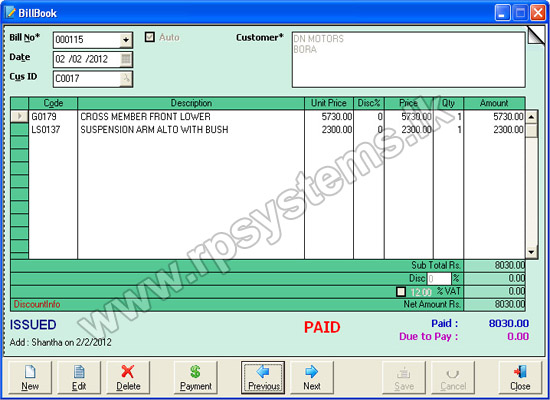Image resolution: width=550 pixels, height=400 pixels.
Task: Close the BillBook form via door icon
Action: point(520,378)
